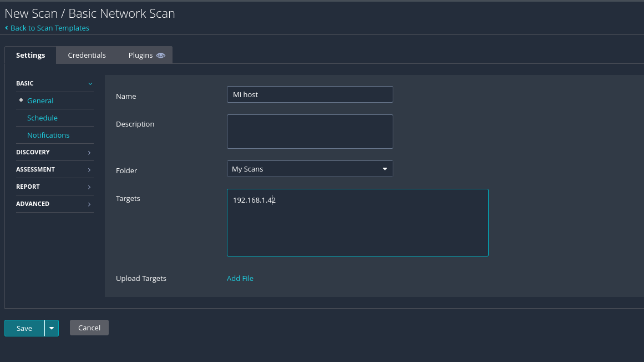This screenshot has height=362, width=644.
Task: Switch to the Plugins tab
Action: 140,55
